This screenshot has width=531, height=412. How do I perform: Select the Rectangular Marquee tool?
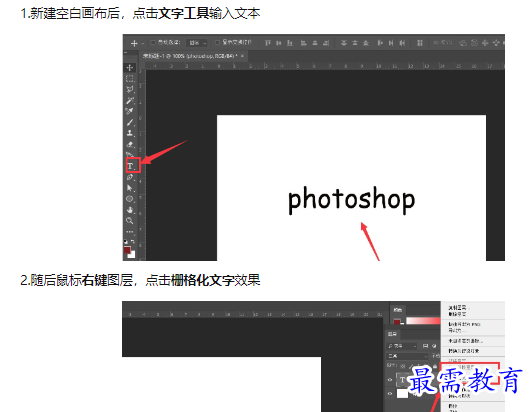[130, 79]
